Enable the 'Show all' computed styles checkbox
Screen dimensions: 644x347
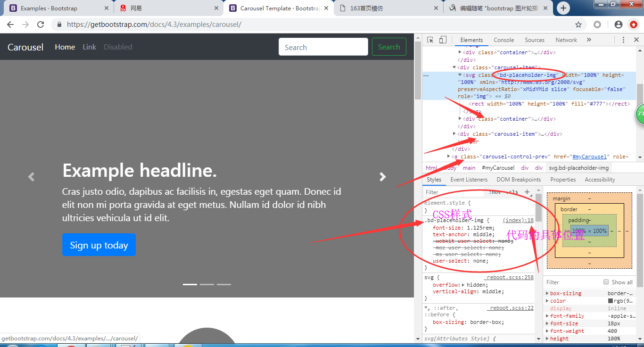click(x=606, y=282)
